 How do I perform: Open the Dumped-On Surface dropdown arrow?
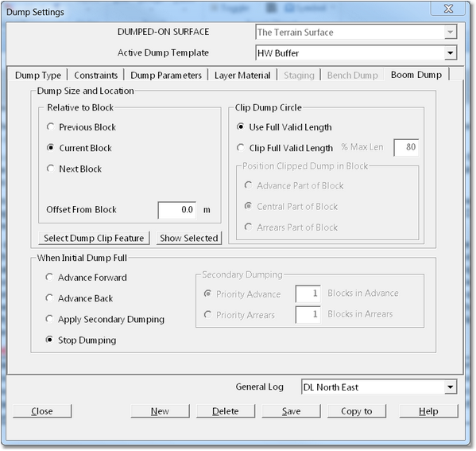tap(451, 32)
